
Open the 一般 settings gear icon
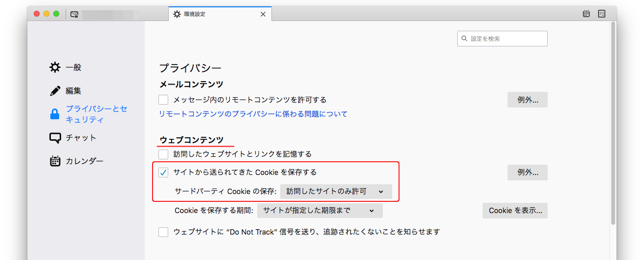click(55, 67)
